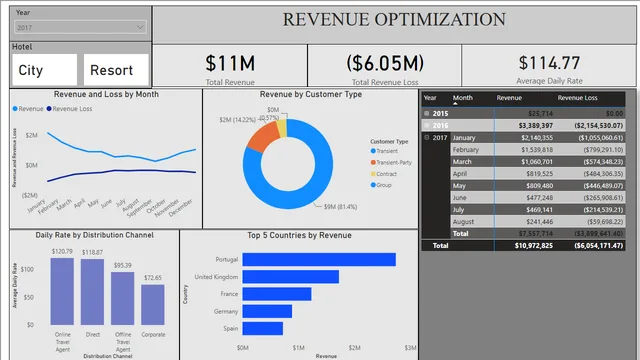Click the Group legend entry

pos(381,185)
